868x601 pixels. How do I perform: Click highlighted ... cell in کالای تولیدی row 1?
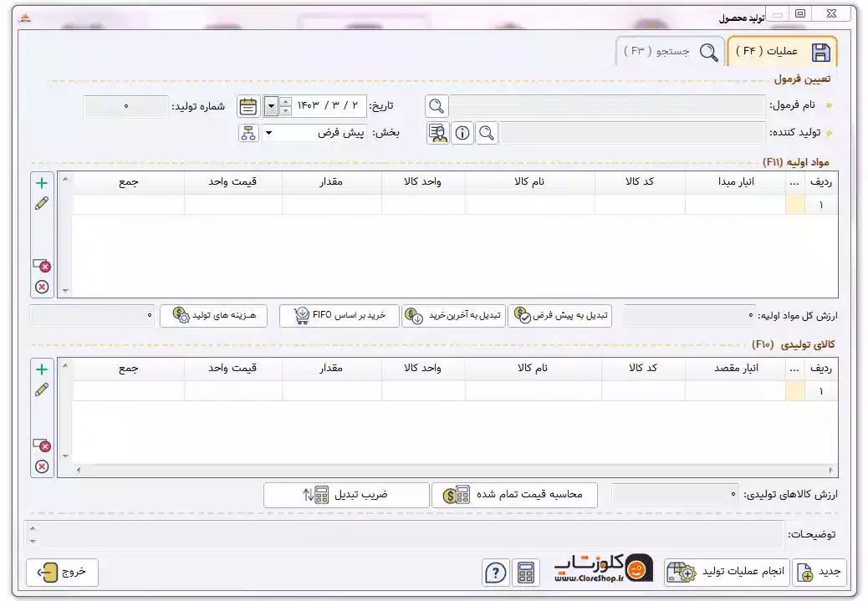pos(795,391)
